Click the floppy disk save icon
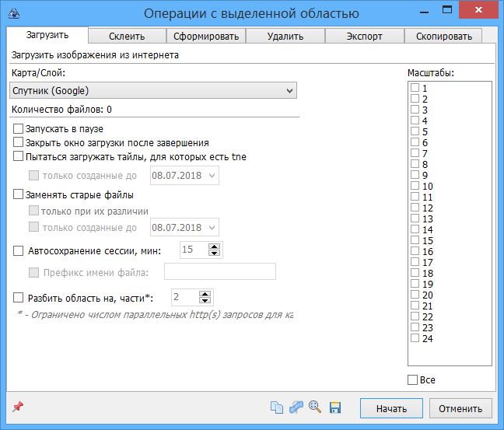Screen dimensions: 504x430 (x=335, y=407)
